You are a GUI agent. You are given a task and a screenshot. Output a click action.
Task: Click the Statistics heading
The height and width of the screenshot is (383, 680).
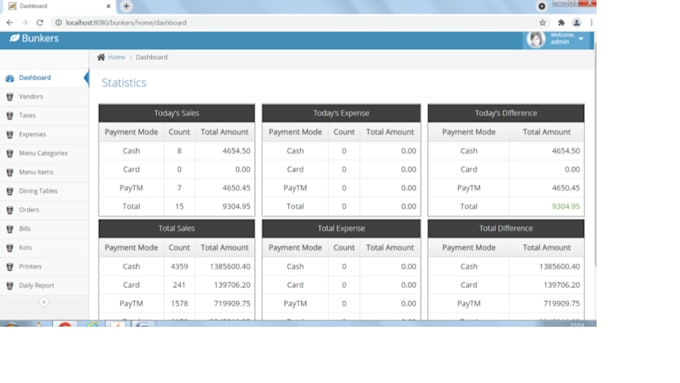[124, 82]
